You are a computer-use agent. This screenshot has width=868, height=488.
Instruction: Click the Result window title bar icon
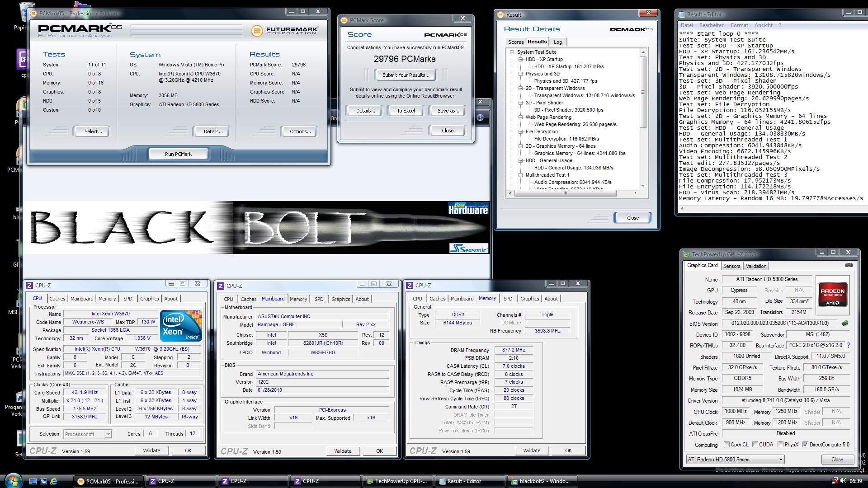click(500, 15)
